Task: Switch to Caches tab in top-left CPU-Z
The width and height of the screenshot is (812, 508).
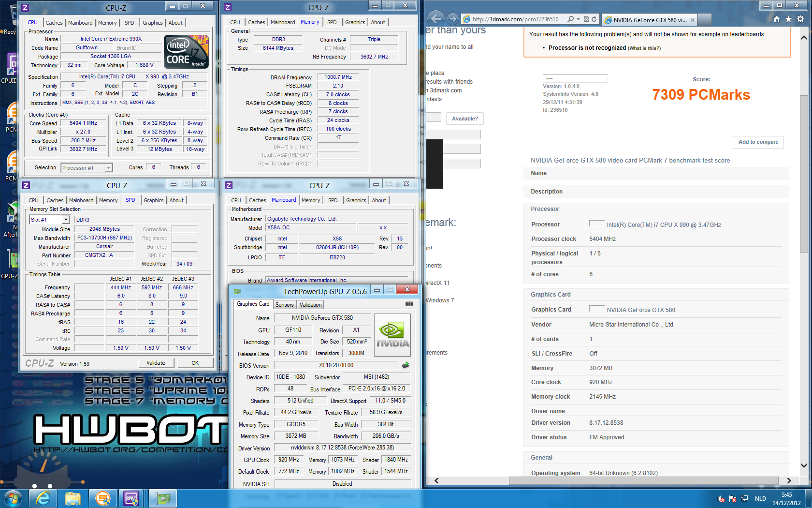Action: [54, 23]
